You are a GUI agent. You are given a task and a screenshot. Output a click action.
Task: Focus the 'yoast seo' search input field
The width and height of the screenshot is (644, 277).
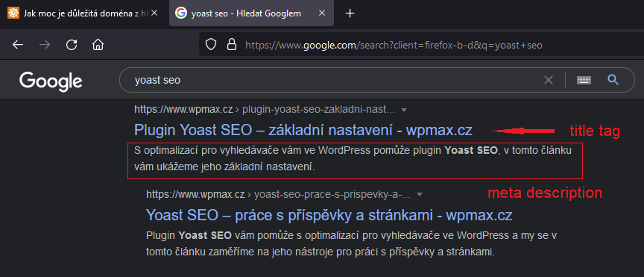coord(337,80)
